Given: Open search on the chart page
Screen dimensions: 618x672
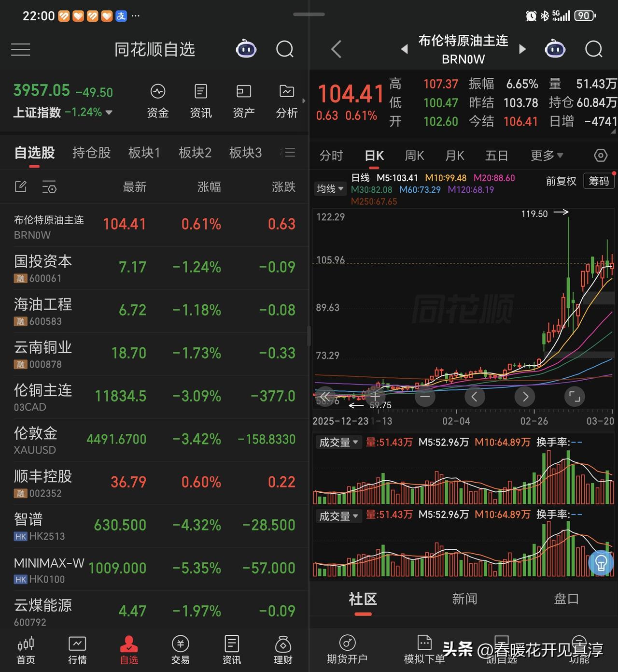Looking at the screenshot, I should (x=594, y=49).
